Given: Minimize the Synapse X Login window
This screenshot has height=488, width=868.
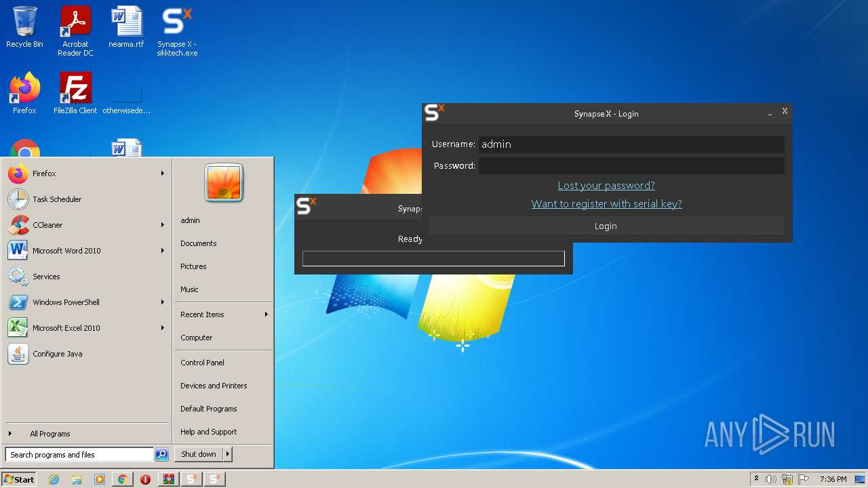Looking at the screenshot, I should [x=770, y=113].
